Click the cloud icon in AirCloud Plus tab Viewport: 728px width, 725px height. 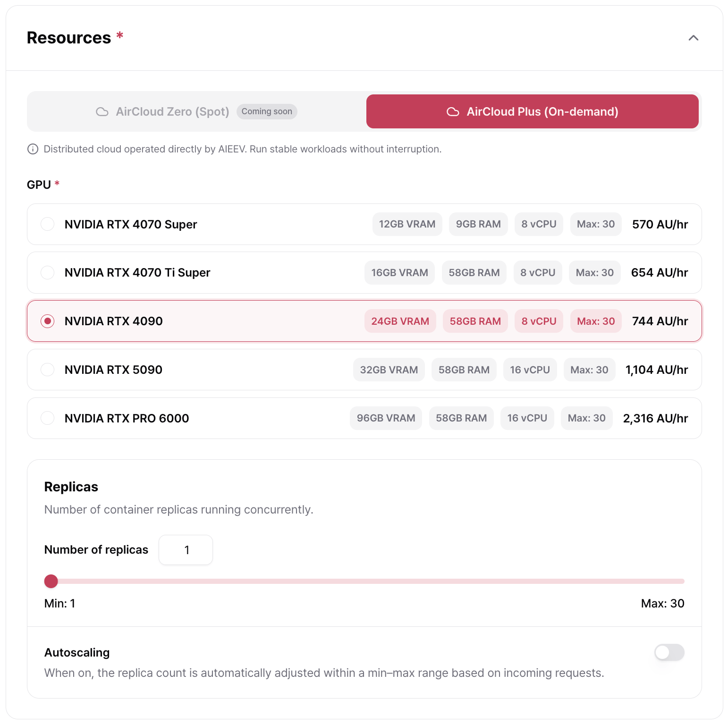point(453,112)
